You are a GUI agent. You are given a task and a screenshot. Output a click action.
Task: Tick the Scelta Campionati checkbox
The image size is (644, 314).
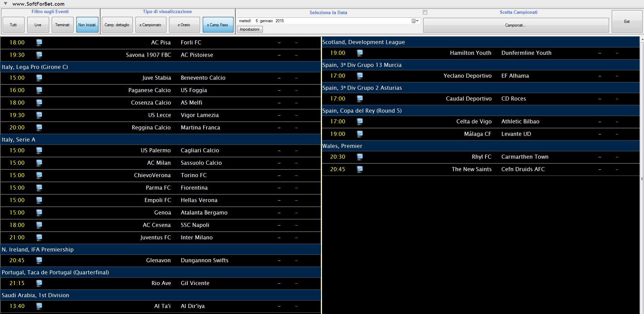coord(425,12)
